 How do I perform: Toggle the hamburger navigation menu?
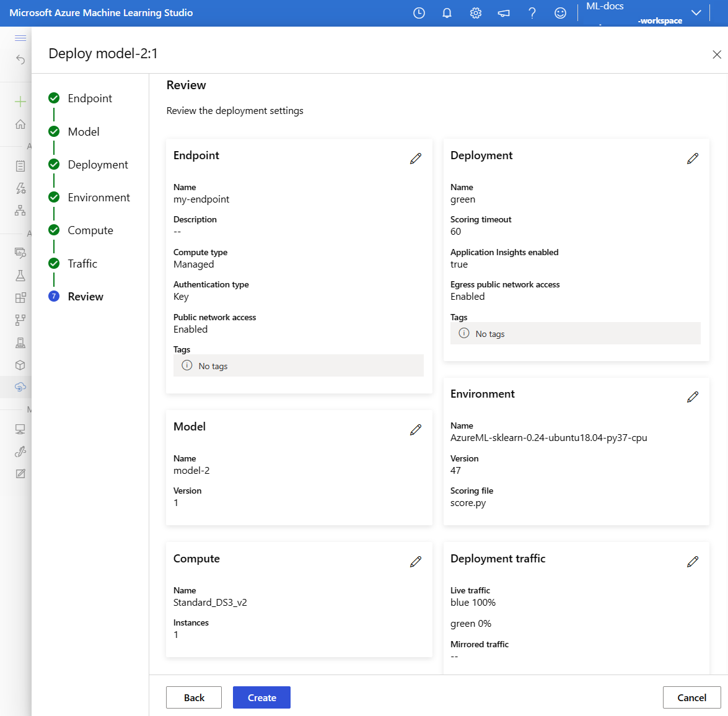pyautogui.click(x=20, y=38)
